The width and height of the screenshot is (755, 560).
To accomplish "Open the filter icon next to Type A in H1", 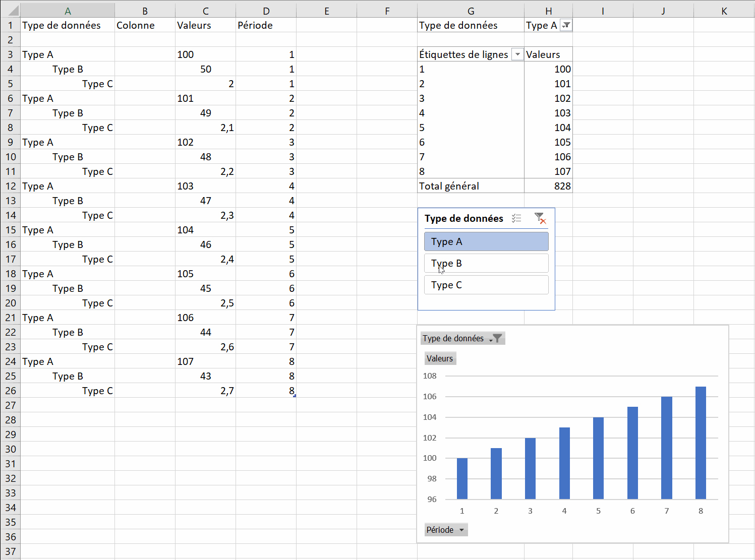I will point(566,25).
